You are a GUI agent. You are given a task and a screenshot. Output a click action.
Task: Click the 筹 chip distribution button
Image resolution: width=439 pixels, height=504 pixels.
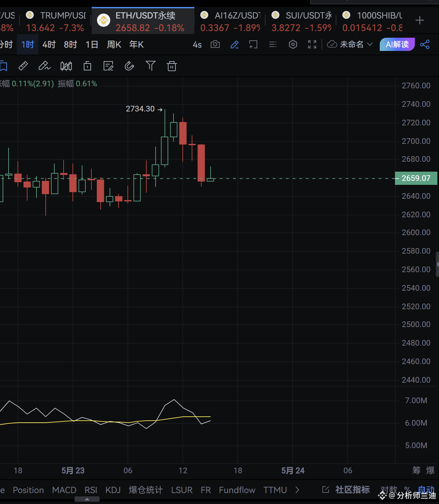[416, 470]
